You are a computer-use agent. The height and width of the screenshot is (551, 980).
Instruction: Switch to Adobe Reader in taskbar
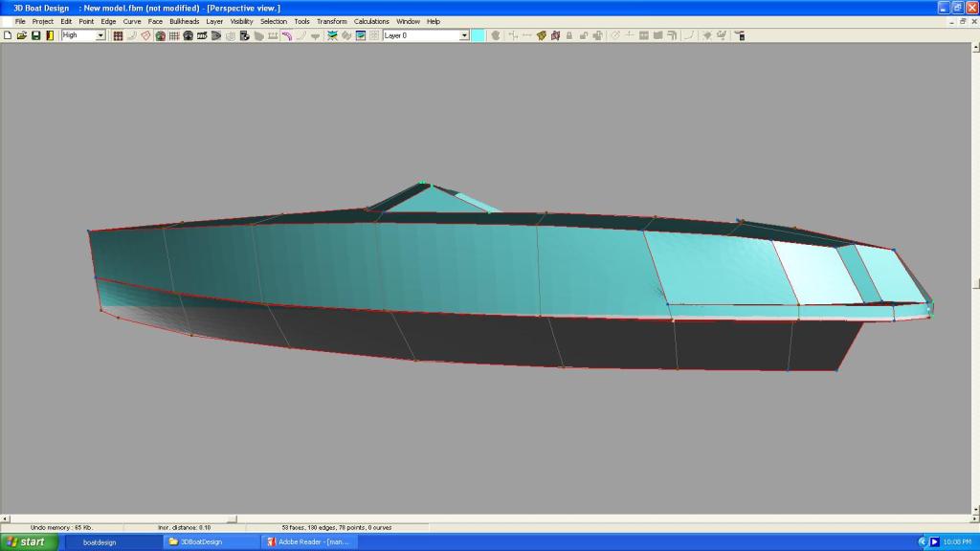tap(309, 541)
